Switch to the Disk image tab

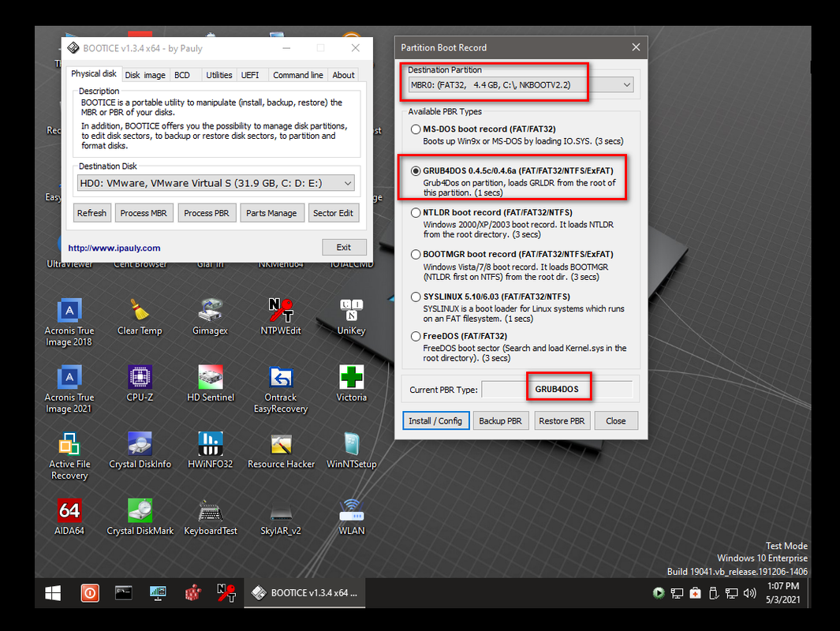click(145, 76)
